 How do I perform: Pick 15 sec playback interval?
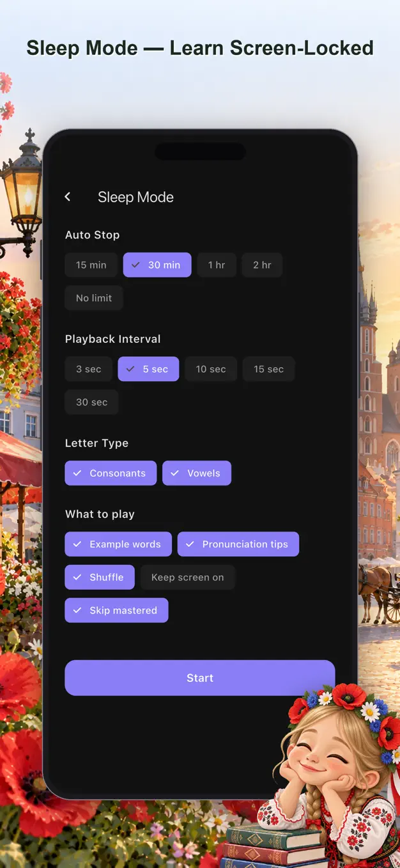(268, 369)
